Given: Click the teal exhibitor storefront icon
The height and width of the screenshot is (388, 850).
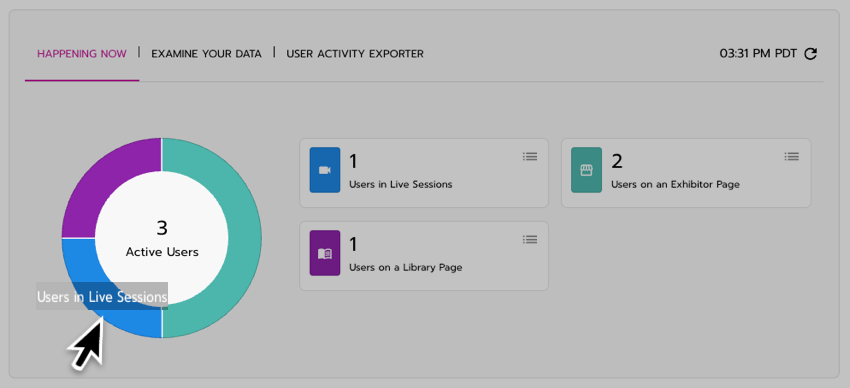Looking at the screenshot, I should point(586,170).
